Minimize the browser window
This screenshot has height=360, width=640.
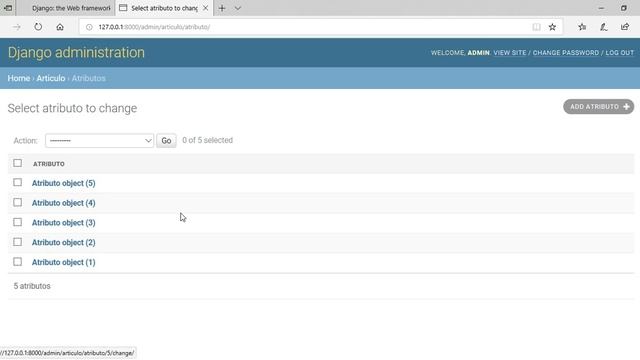[601, 8]
